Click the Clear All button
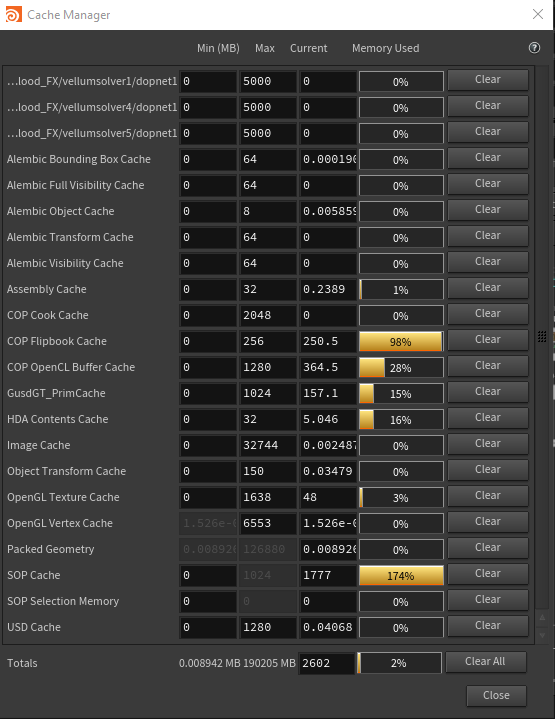 click(485, 662)
